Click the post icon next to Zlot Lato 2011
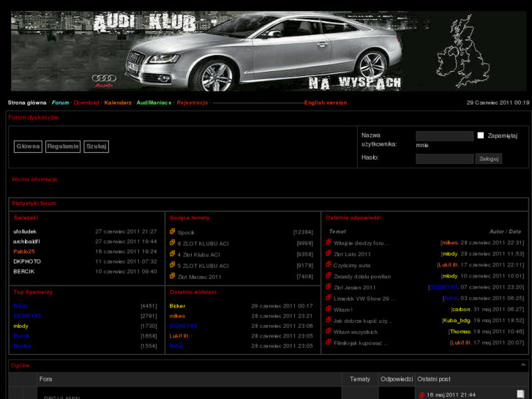The image size is (532, 399). (x=329, y=253)
